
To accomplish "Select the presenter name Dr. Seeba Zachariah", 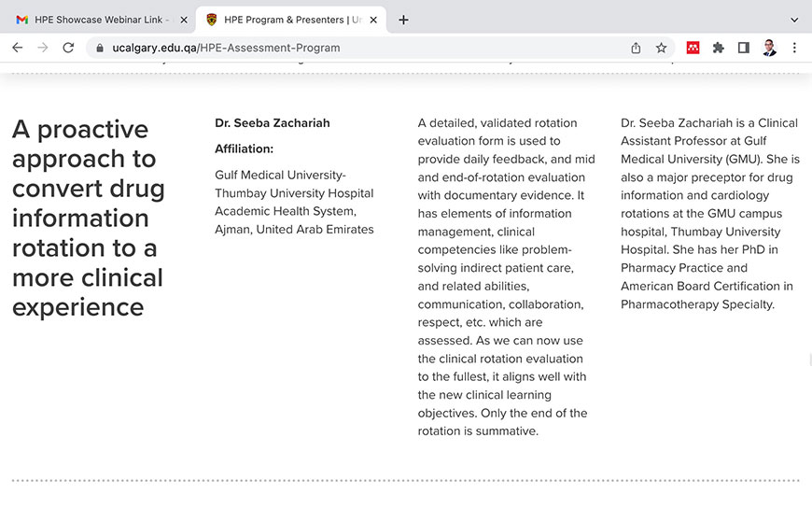I will coord(273,123).
